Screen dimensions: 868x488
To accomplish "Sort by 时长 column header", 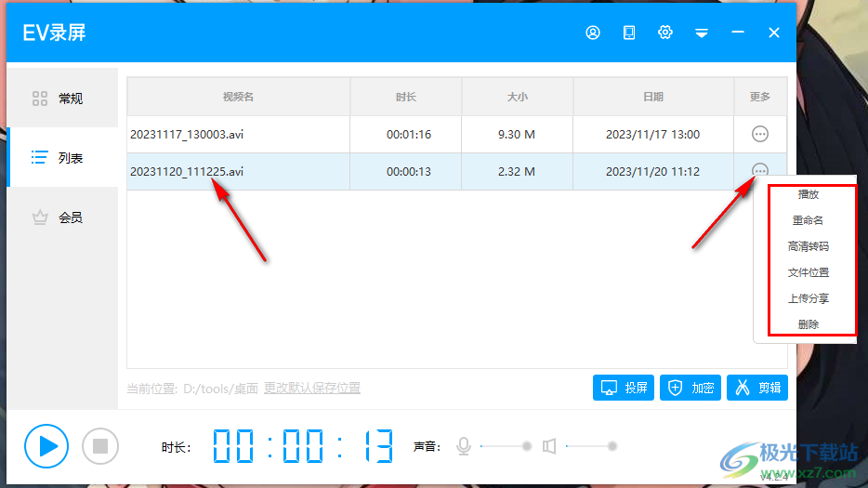I will [x=406, y=97].
